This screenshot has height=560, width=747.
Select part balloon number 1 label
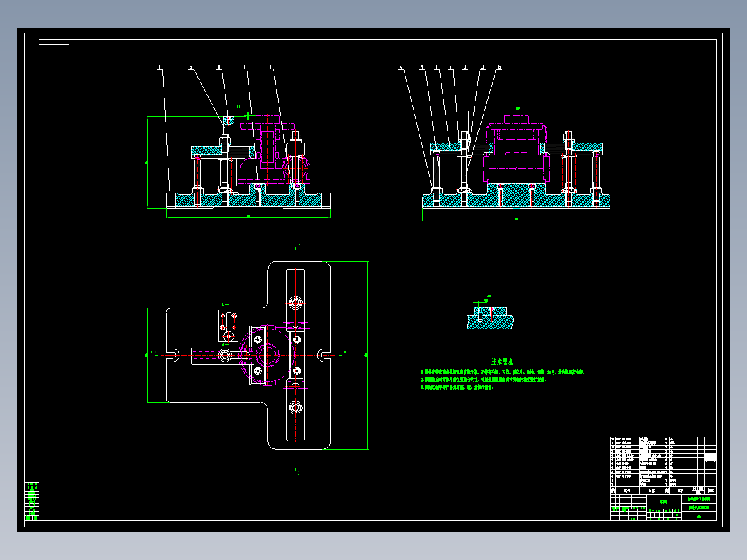pyautogui.click(x=159, y=67)
